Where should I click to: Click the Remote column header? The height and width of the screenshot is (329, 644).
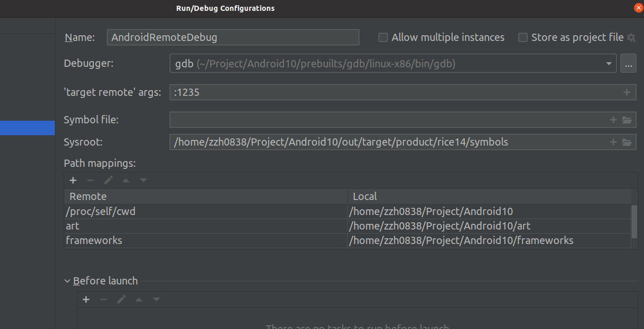[x=206, y=196]
